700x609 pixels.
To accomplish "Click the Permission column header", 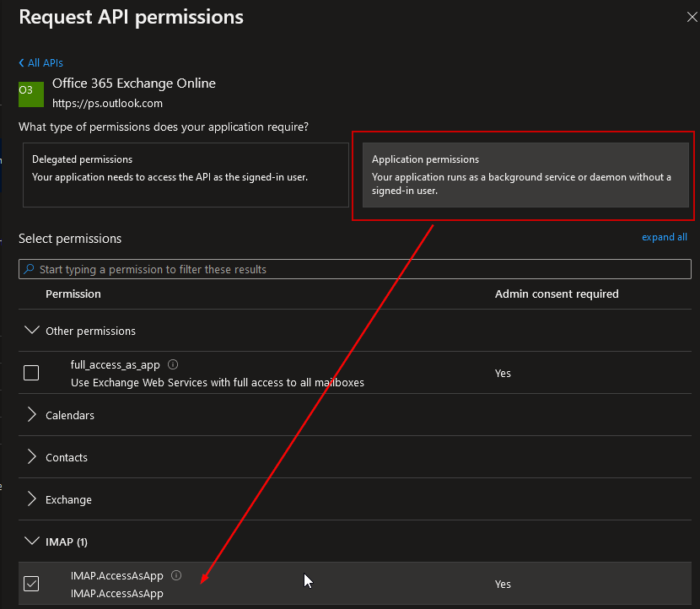I will click(x=73, y=294).
